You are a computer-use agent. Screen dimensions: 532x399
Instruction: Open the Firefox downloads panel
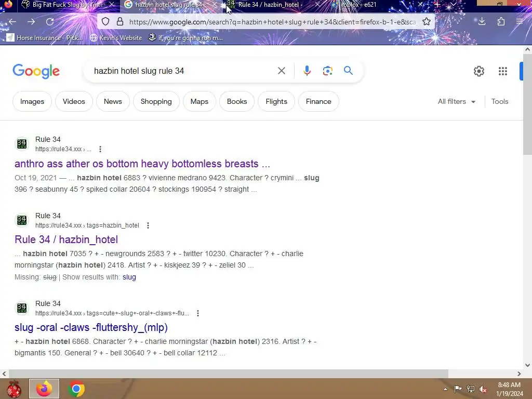tap(482, 22)
